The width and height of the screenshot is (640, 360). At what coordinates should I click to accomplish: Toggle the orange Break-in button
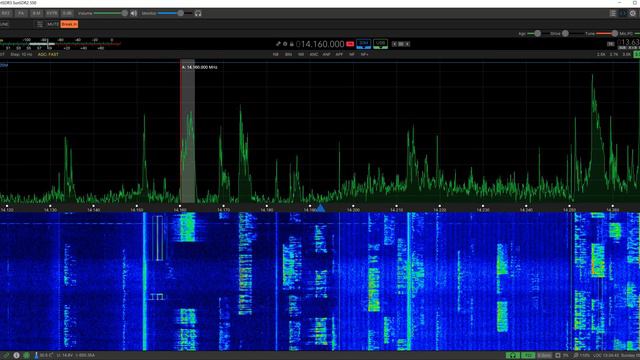[69, 24]
